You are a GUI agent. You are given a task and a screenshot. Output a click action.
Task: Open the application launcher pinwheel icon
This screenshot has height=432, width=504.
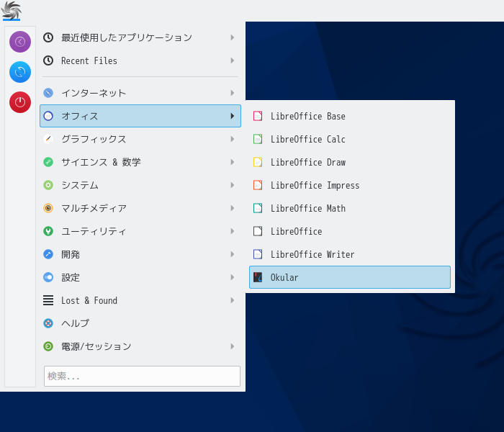coord(12,10)
